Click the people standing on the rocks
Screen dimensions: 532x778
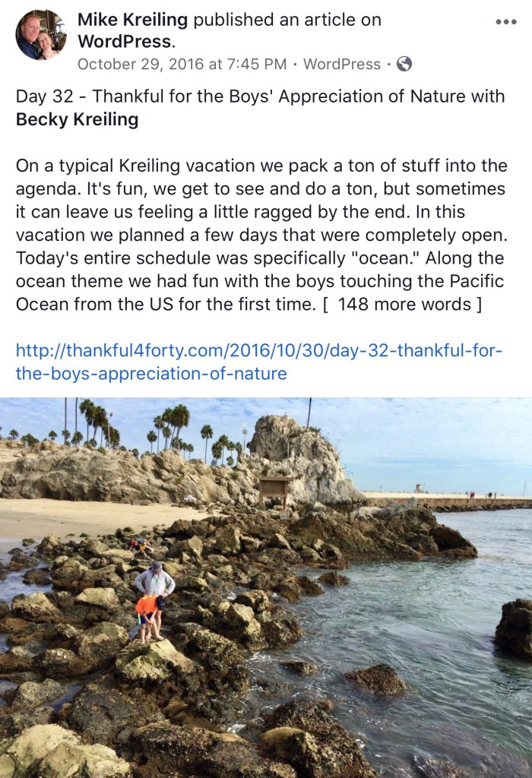150,600
